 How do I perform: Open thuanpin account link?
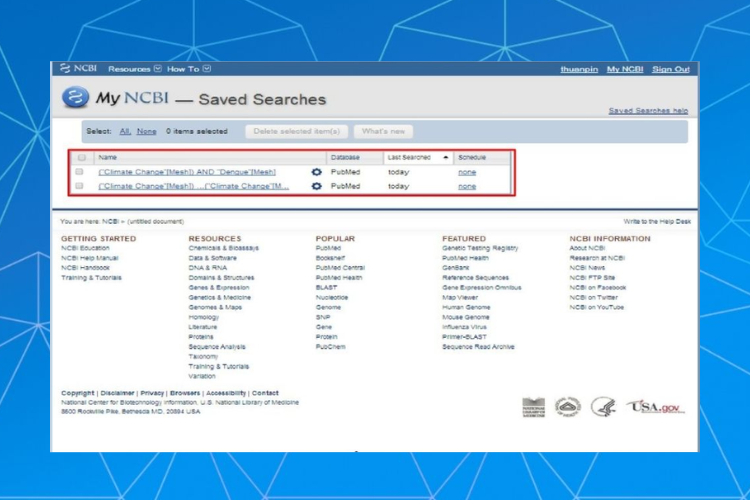click(x=579, y=69)
